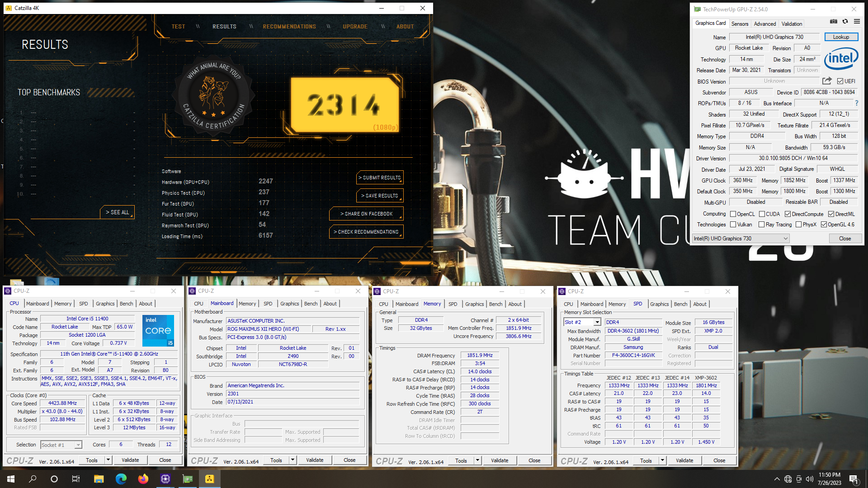Open taskbar Search
Viewport: 868px width, 488px height.
click(x=33, y=479)
